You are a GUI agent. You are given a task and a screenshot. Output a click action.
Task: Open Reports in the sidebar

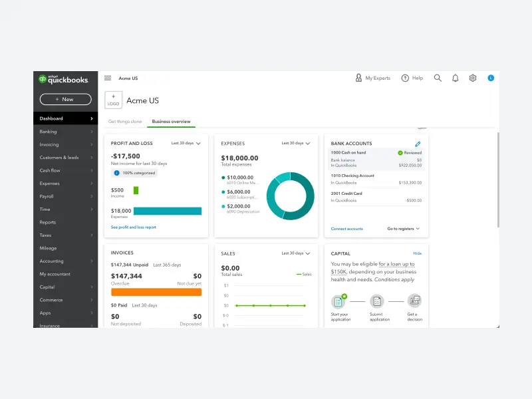tap(65, 222)
